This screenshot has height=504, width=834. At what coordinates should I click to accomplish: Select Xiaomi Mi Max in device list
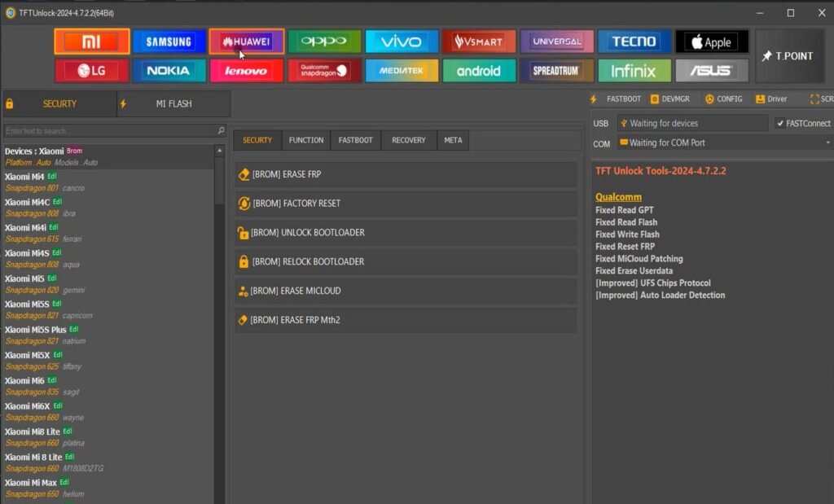click(x=108, y=489)
